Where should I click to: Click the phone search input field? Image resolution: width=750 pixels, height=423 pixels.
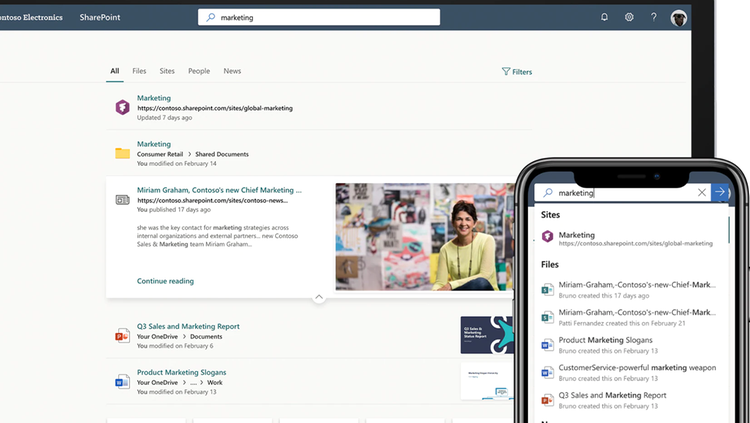[623, 192]
